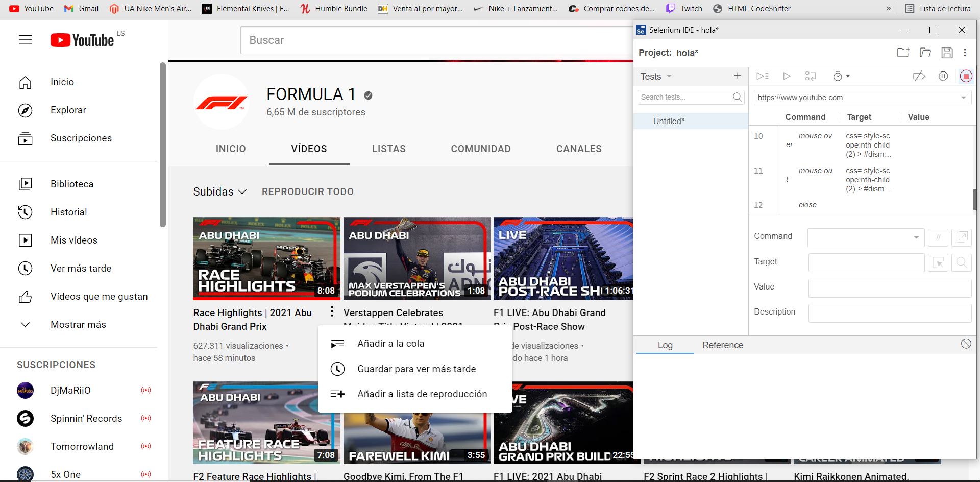Click the Target input field
980x482 pixels.
pos(866,262)
